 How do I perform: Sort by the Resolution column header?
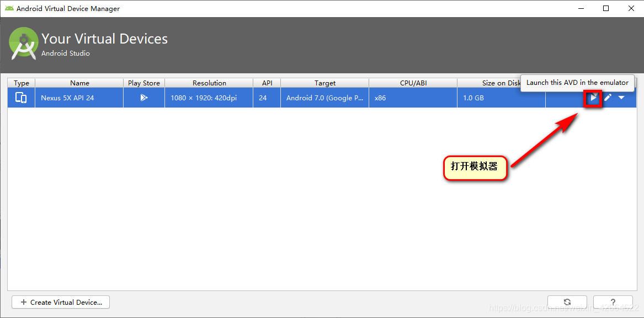(209, 83)
